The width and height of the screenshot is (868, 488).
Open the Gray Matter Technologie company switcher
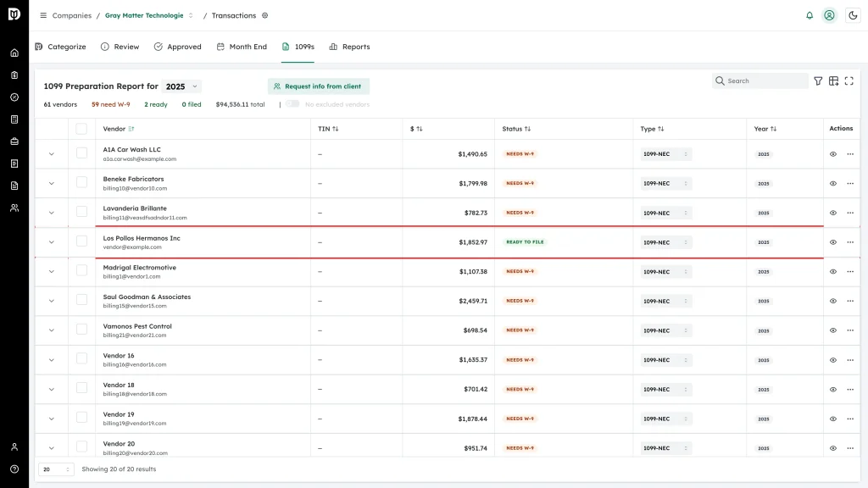[149, 15]
